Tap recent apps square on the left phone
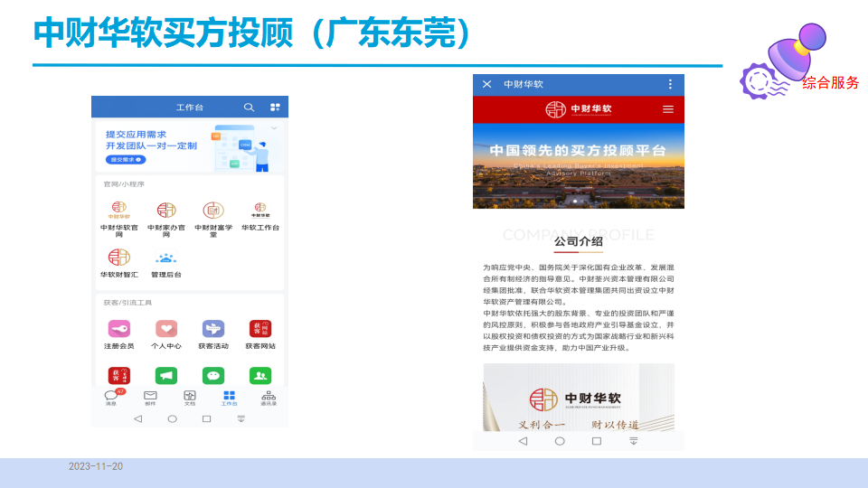The height and width of the screenshot is (488, 868). 206,418
